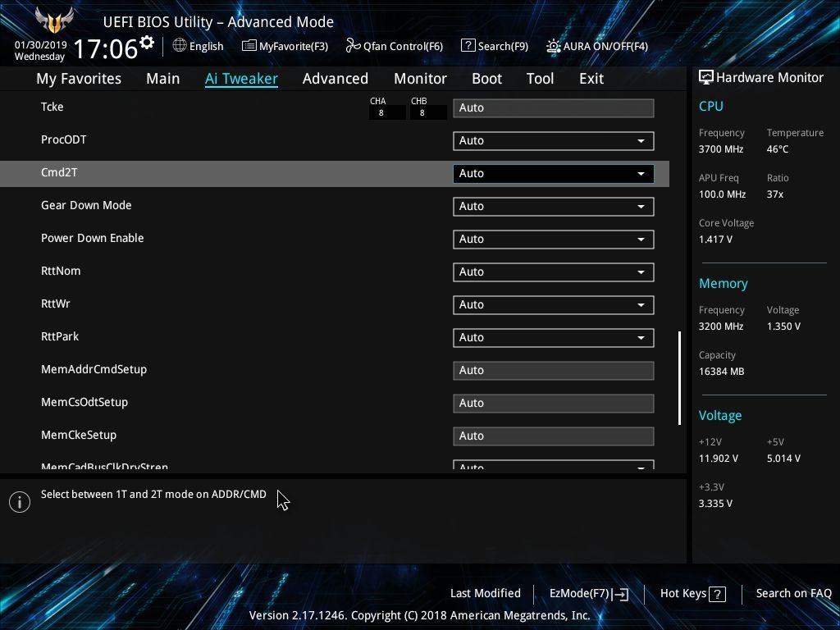Click the +5V 5.014 V reading
840x630 pixels.
click(x=783, y=459)
